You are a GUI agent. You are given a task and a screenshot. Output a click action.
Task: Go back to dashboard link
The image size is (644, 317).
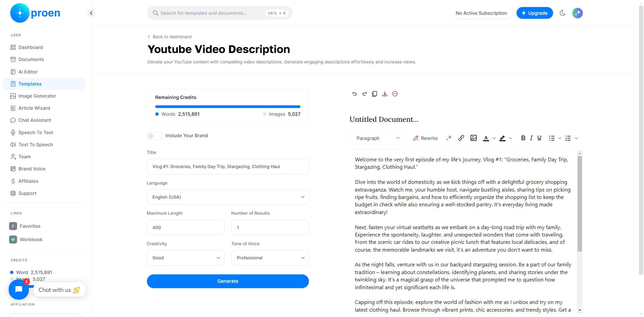169,37
